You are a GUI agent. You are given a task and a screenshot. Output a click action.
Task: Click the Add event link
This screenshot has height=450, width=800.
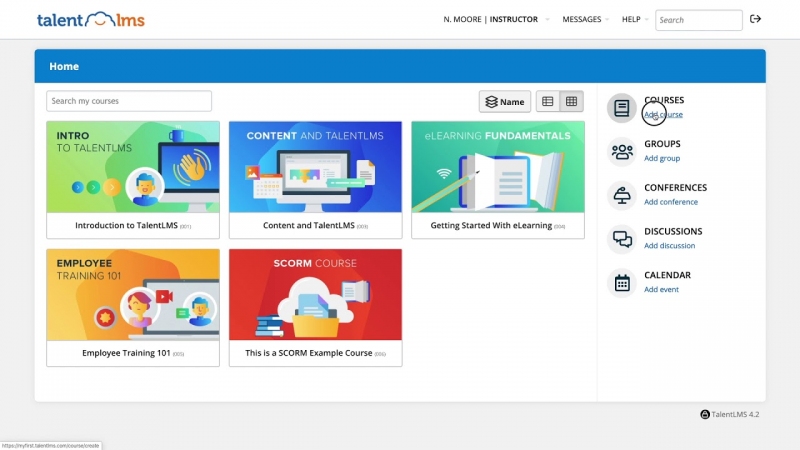click(x=661, y=289)
